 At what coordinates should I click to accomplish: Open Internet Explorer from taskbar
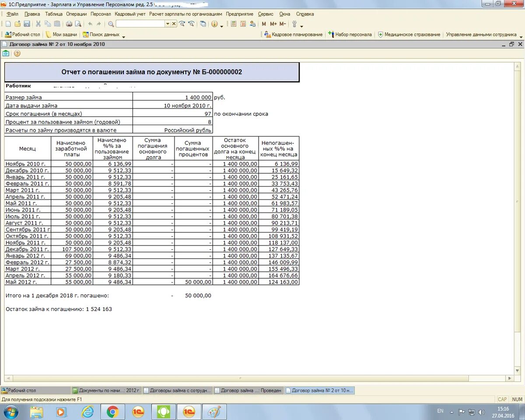pyautogui.click(x=87, y=412)
